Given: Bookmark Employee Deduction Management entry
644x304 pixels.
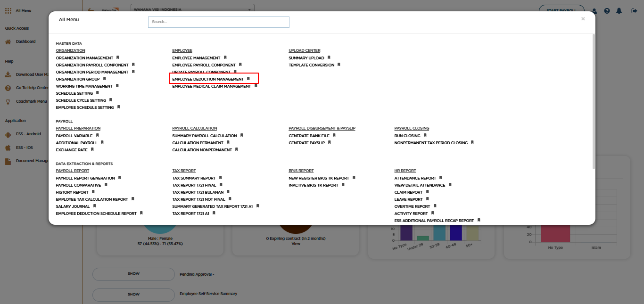Looking at the screenshot, I should (x=248, y=79).
